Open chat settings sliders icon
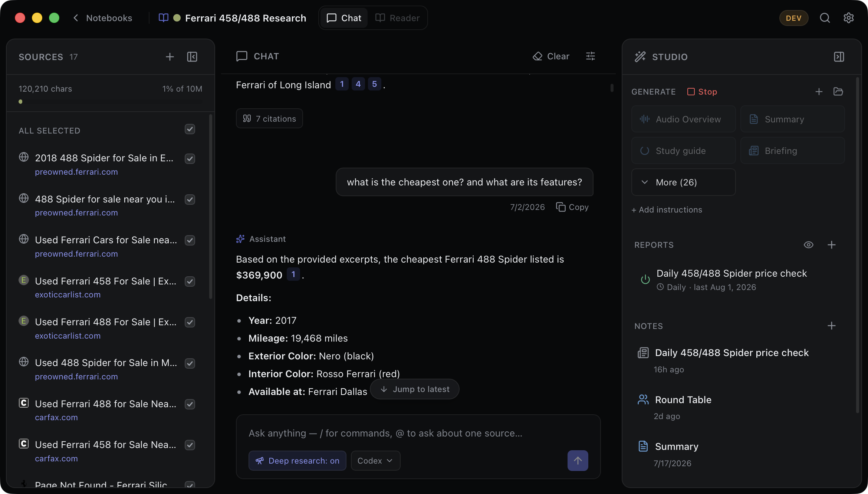 tap(591, 56)
